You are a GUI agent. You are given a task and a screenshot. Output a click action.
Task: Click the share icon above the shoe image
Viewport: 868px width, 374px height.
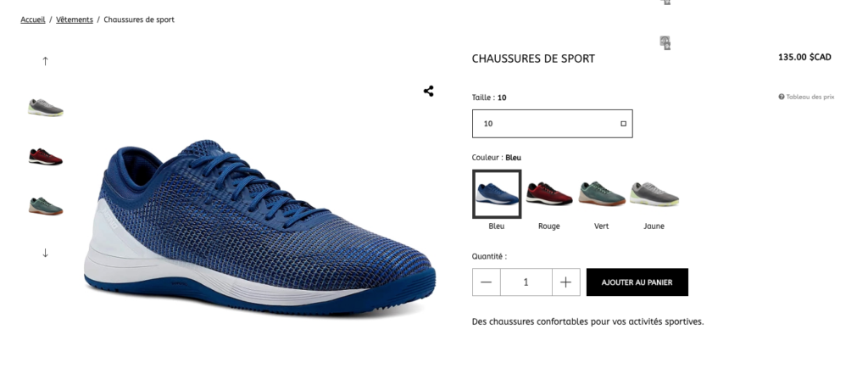click(428, 91)
